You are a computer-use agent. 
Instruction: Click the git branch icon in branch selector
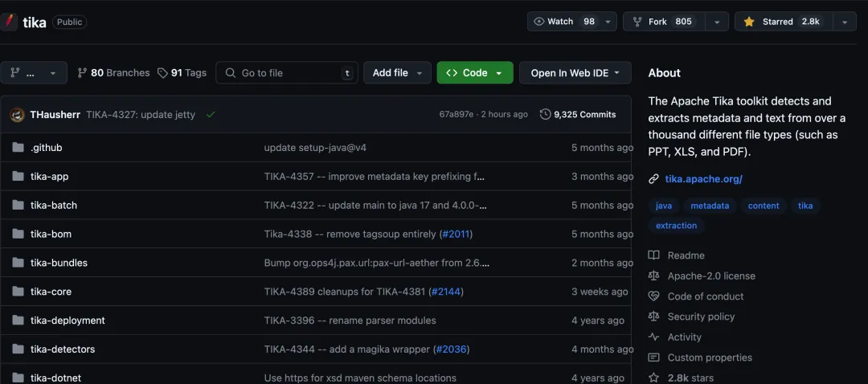(15, 72)
